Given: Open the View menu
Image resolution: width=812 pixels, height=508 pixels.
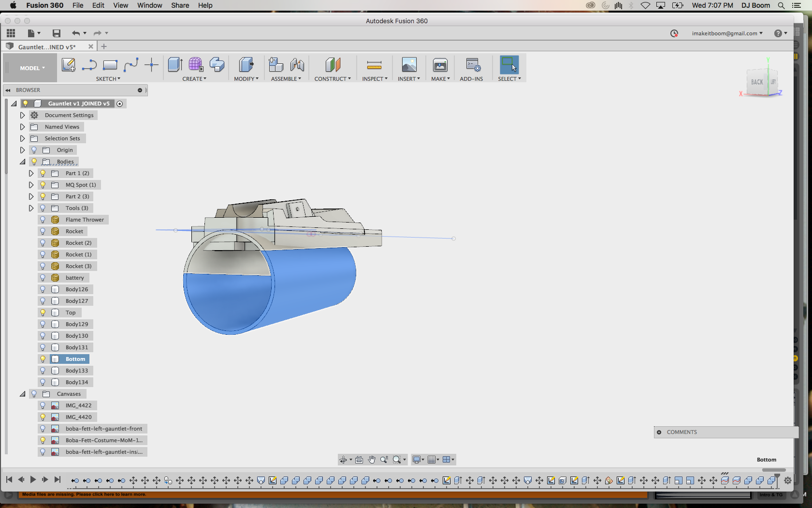Looking at the screenshot, I should [x=121, y=5].
